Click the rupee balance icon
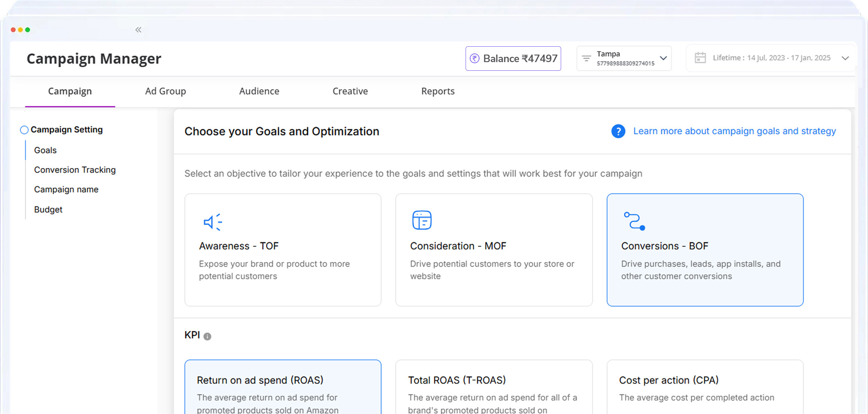The height and width of the screenshot is (414, 868). tap(475, 58)
